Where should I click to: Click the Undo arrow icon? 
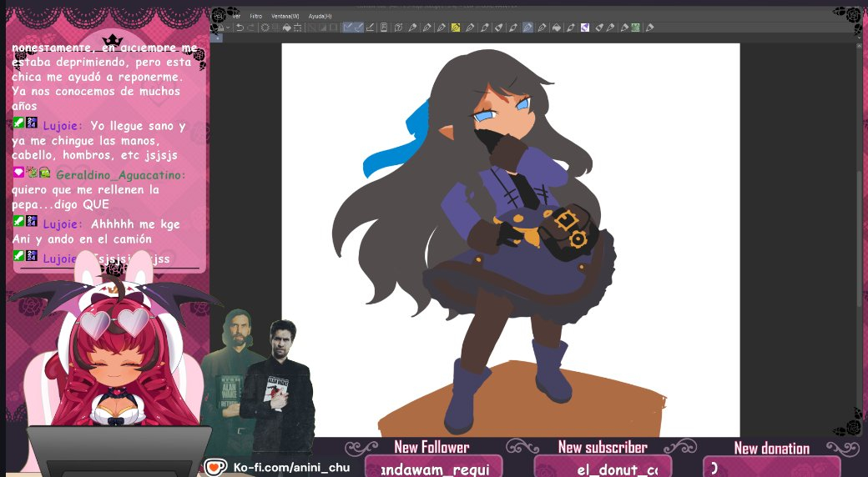tap(240, 28)
